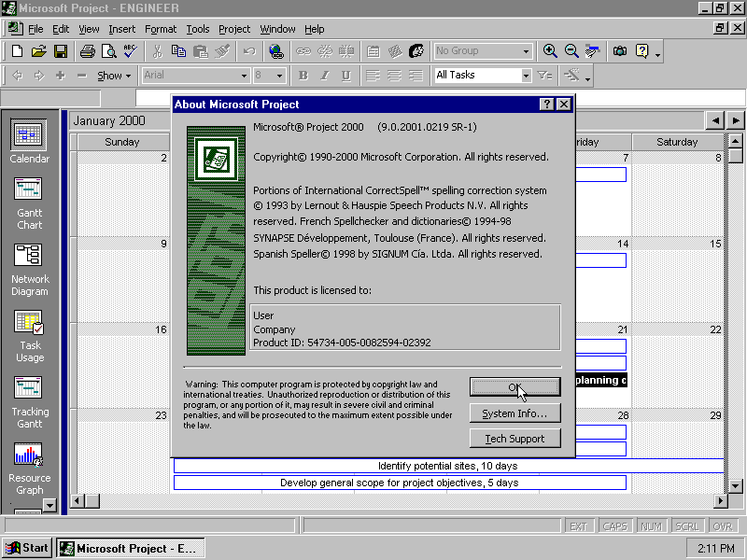
Task: Open the Edit menu
Action: point(61,29)
